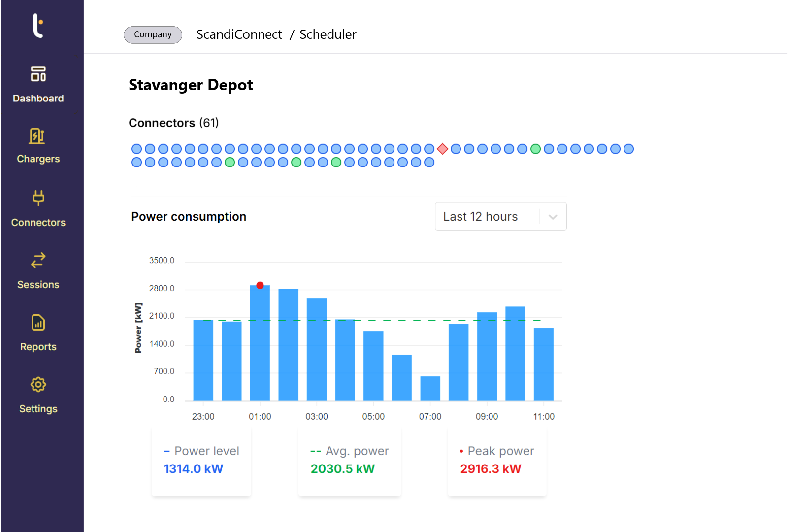Select the green connector in top row
Viewport: 788px width, 532px height.
(535, 149)
